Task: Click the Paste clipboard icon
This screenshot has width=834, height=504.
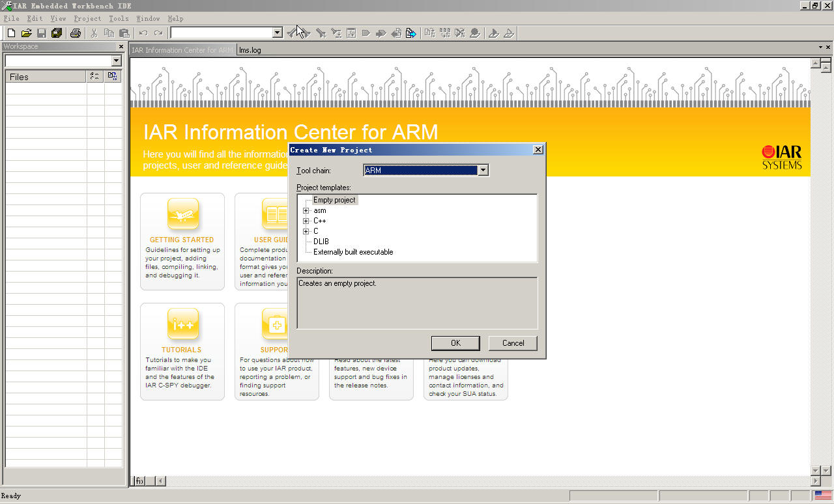Action: point(124,33)
